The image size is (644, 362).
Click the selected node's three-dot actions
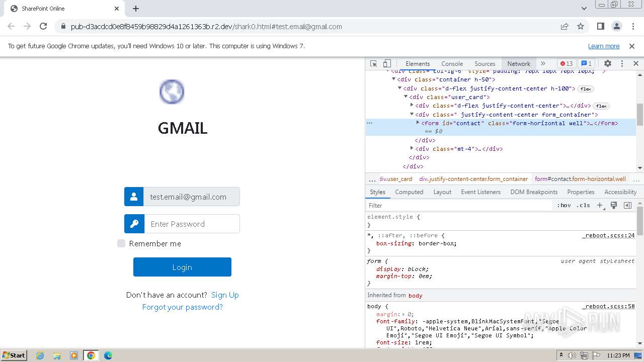369,123
